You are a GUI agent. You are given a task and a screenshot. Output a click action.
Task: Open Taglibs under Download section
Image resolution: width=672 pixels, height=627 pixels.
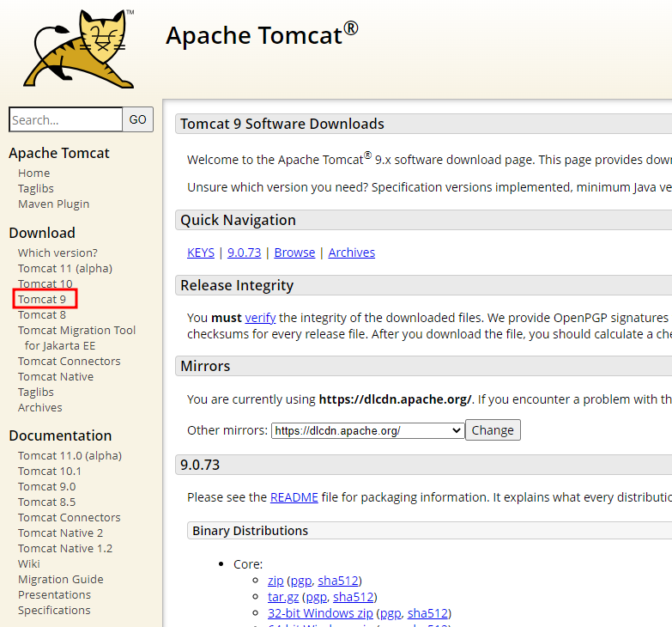35,392
